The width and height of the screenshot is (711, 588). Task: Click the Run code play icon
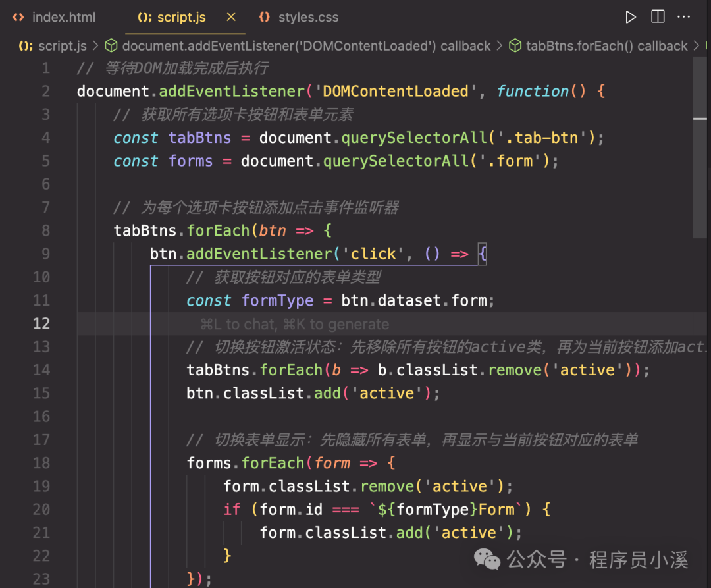631,17
